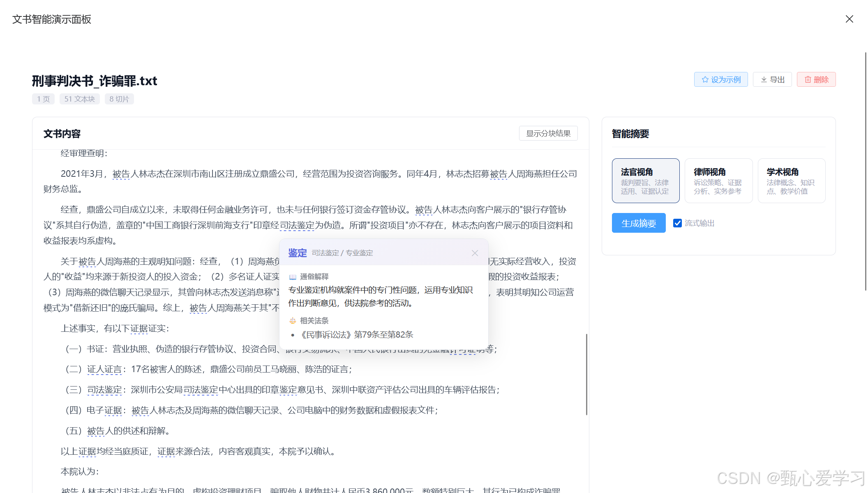This screenshot has width=868, height=493.
Task: Select the 法官视角 summary perspective
Action: coord(645,181)
